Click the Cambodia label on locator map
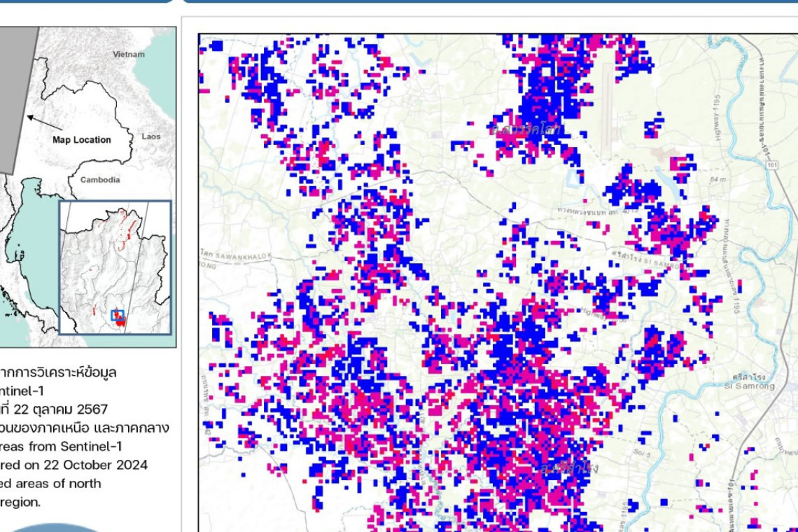 pyautogui.click(x=99, y=180)
